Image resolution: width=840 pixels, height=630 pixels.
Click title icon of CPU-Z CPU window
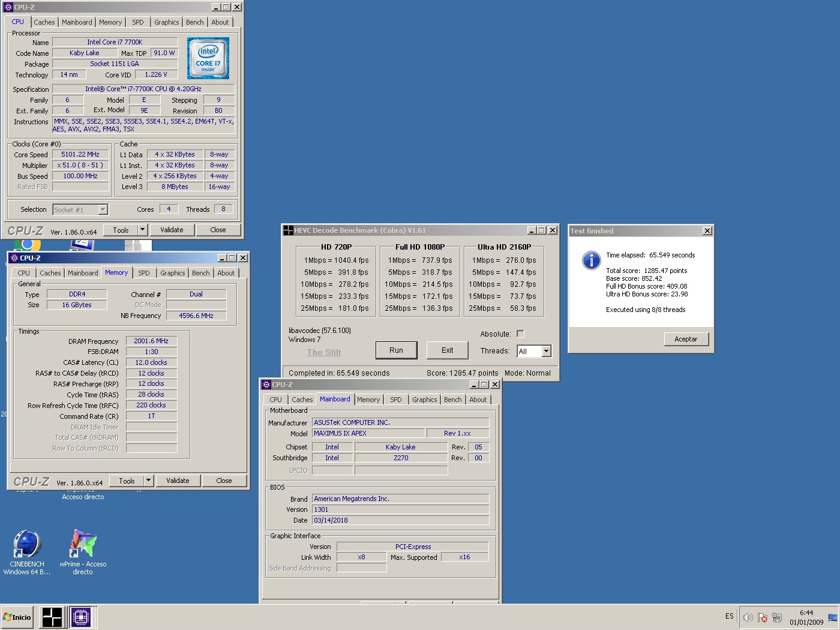coord(8,7)
